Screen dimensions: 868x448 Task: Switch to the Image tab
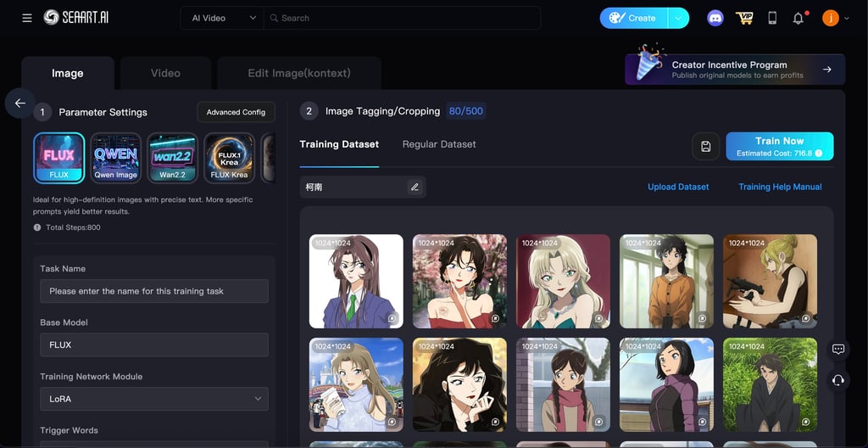68,73
